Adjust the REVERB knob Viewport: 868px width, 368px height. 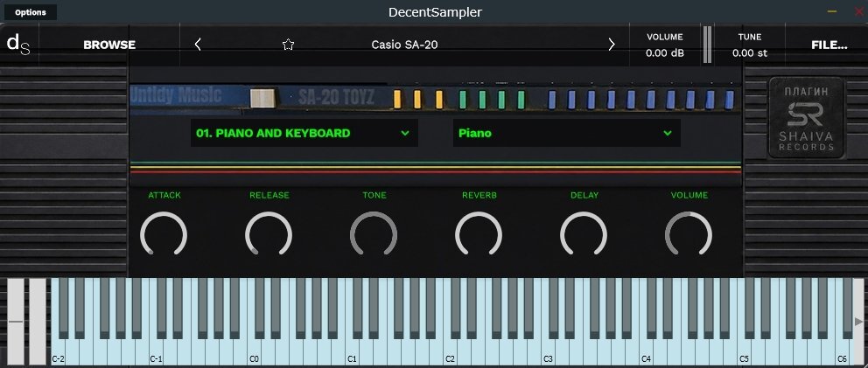click(x=479, y=234)
